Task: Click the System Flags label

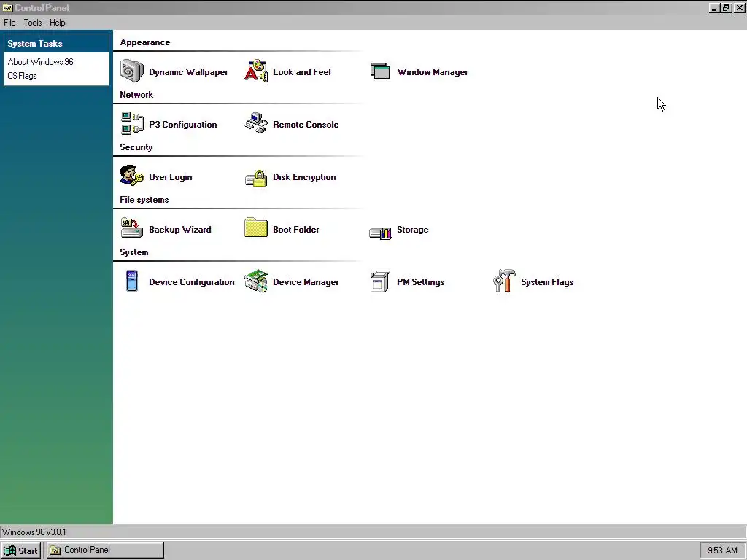Action: [547, 282]
